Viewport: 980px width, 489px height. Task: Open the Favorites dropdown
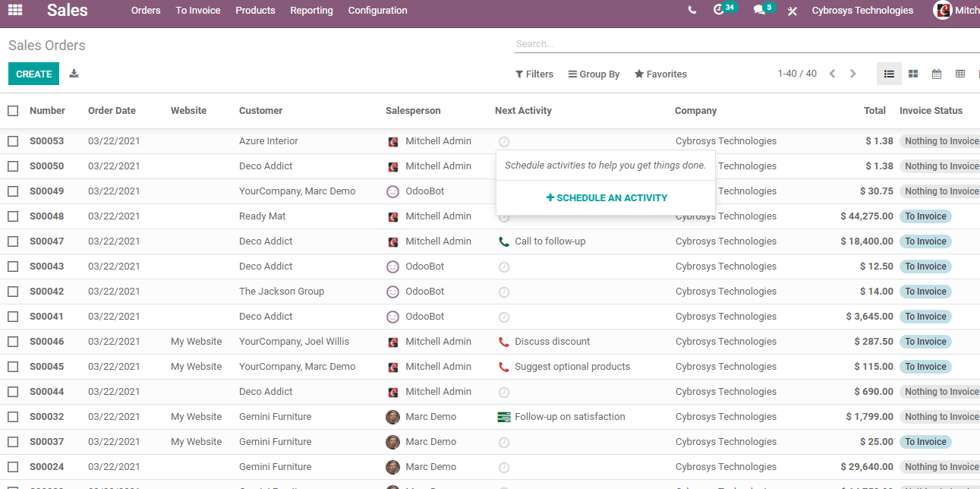click(660, 74)
